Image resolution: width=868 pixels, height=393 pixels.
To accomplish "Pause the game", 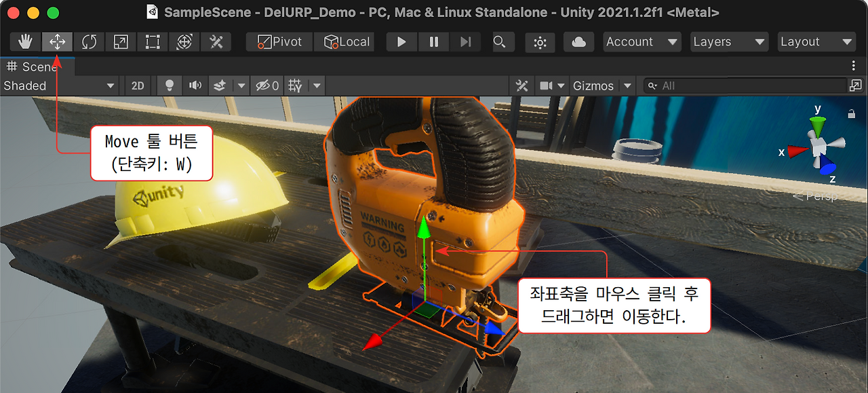I will pyautogui.click(x=433, y=42).
